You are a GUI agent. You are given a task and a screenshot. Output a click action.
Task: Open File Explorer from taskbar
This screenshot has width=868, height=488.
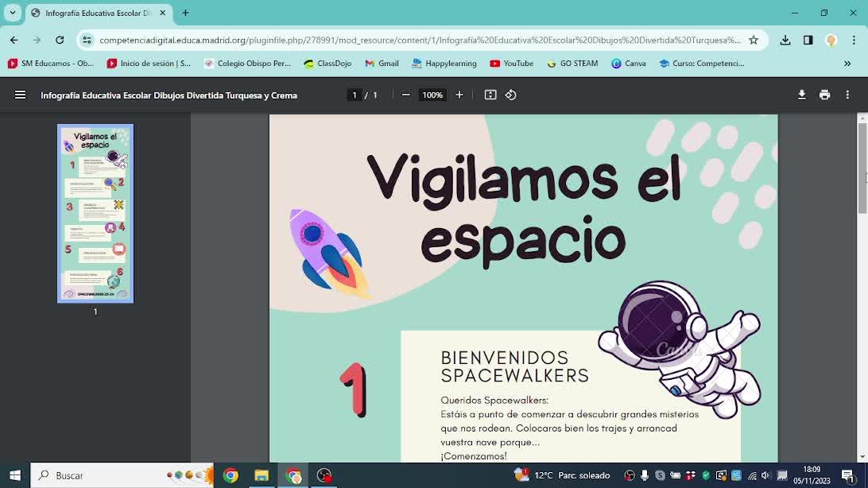point(262,475)
